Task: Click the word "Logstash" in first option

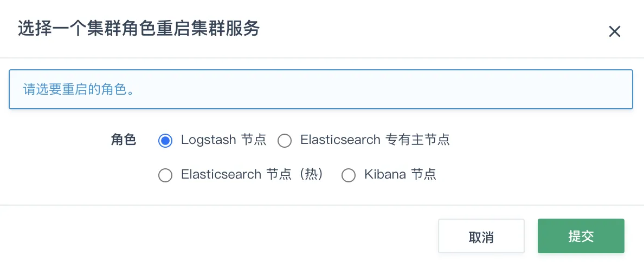Action: 208,140
